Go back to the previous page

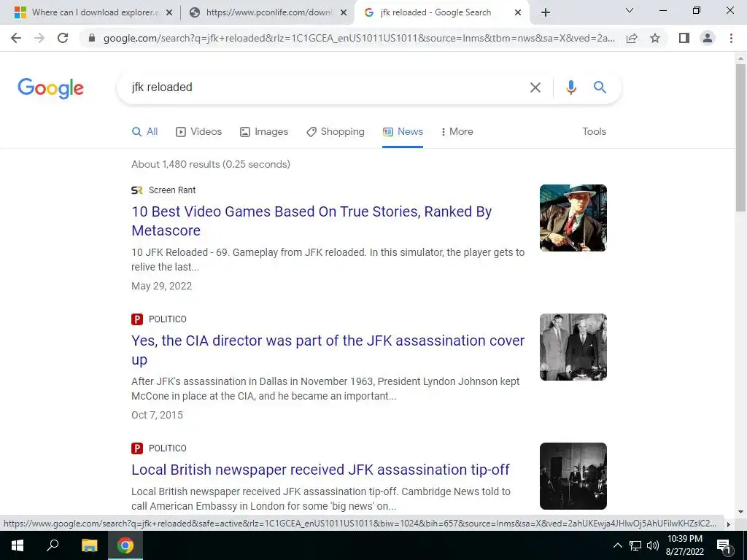pyautogui.click(x=16, y=38)
